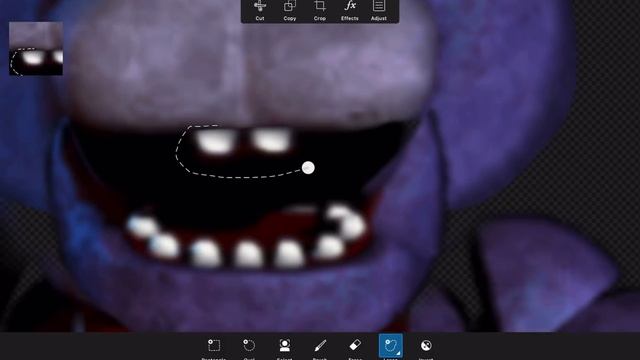This screenshot has width=640, height=360.
Task: Tap the Invert selection tool
Action: (426, 347)
